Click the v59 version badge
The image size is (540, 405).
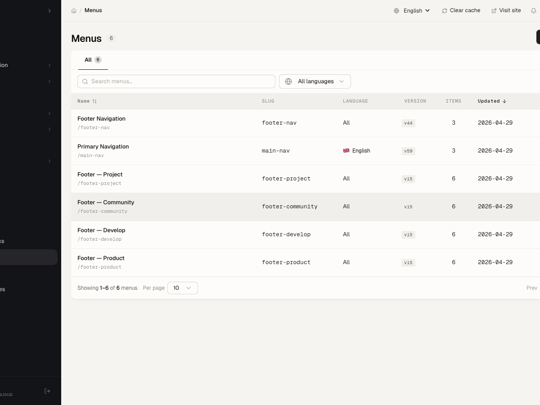tap(408, 151)
